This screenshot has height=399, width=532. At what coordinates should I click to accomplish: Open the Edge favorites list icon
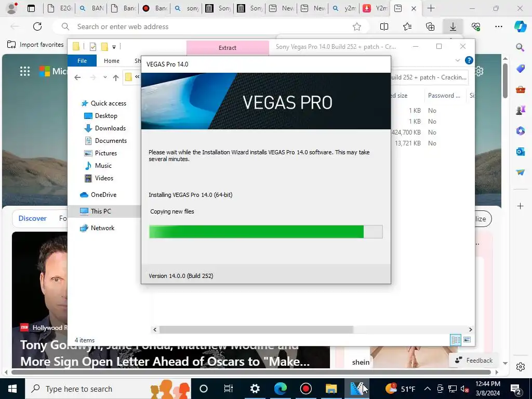407,26
